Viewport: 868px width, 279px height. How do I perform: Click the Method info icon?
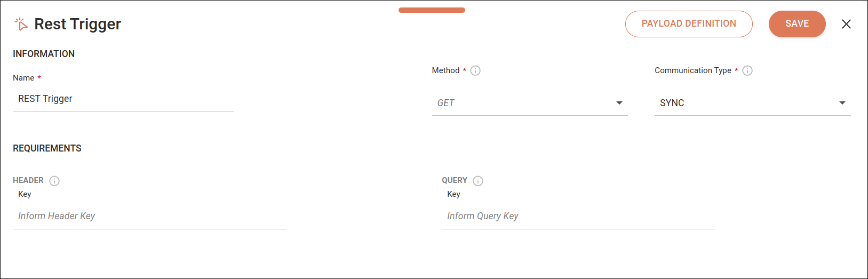tap(475, 70)
